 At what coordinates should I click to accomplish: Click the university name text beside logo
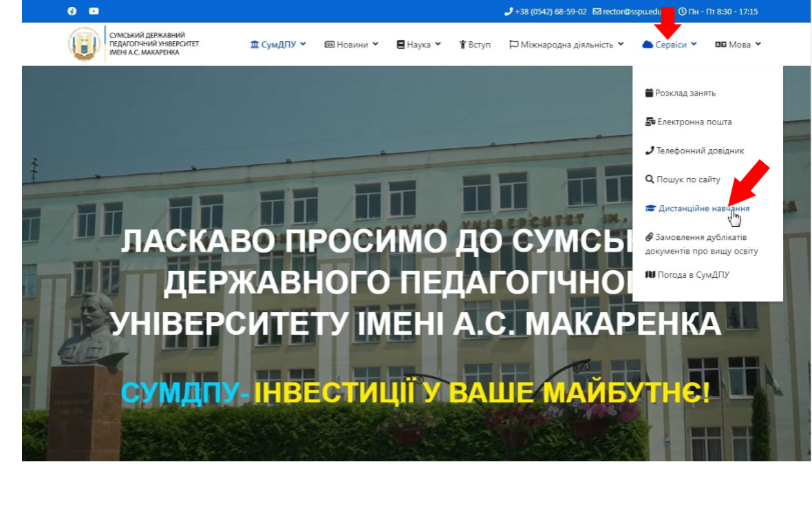(154, 44)
